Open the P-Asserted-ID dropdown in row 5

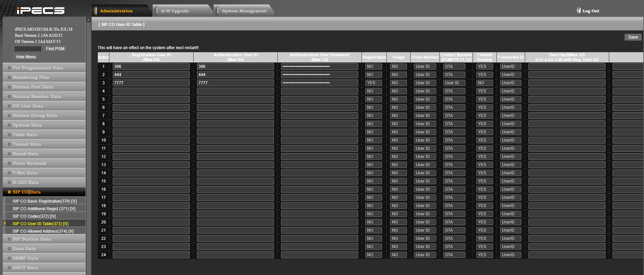tap(510, 99)
